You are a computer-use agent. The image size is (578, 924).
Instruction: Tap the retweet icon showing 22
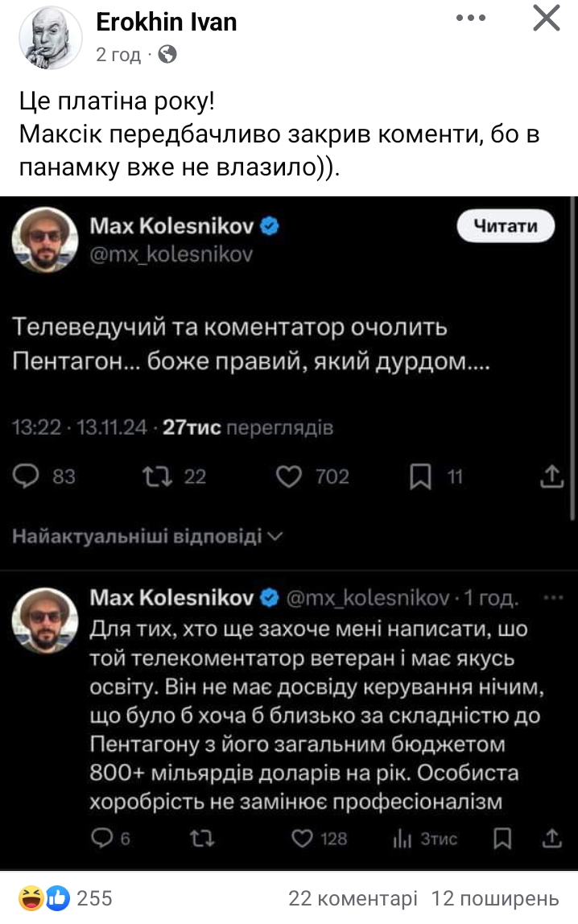151,476
